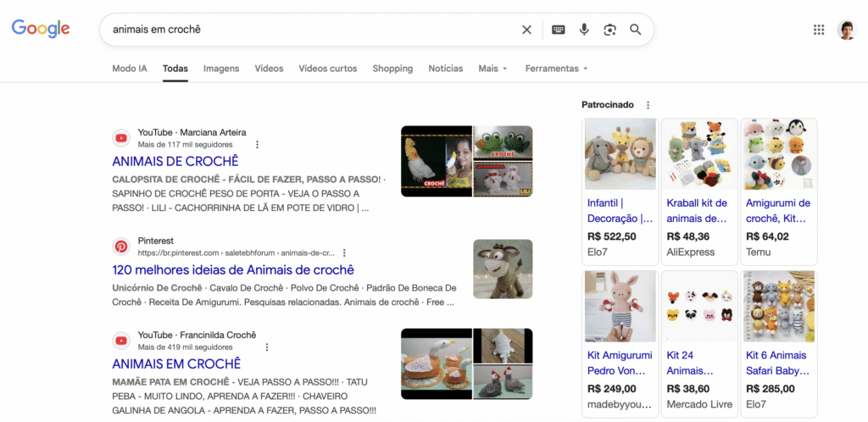Open Kit 6 Animais Safari Baby link
868x422 pixels.
[778, 363]
